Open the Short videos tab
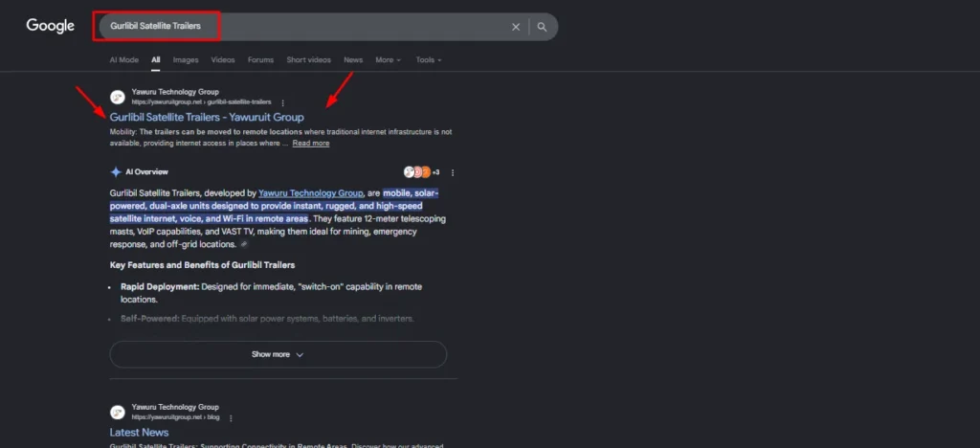The width and height of the screenshot is (980, 448). (308, 60)
